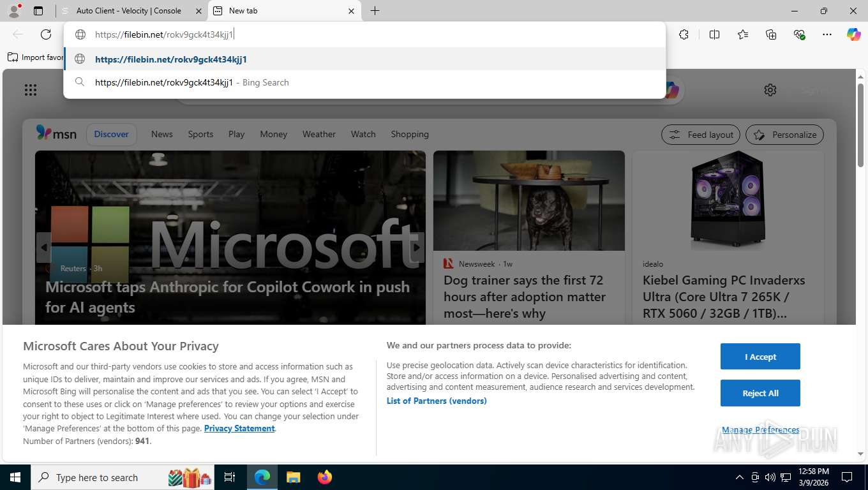Go to next carousel story arrow
868x490 pixels.
(417, 248)
